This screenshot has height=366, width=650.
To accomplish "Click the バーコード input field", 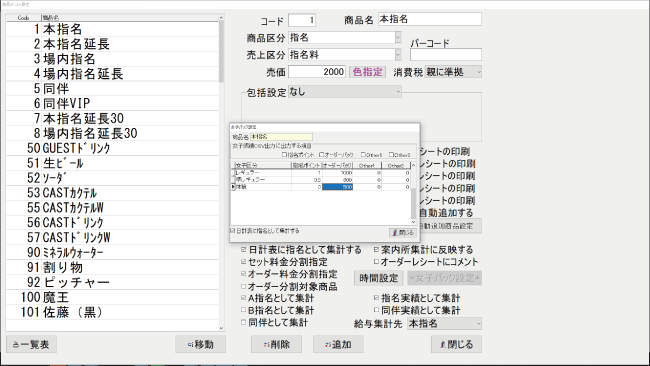I will click(446, 55).
